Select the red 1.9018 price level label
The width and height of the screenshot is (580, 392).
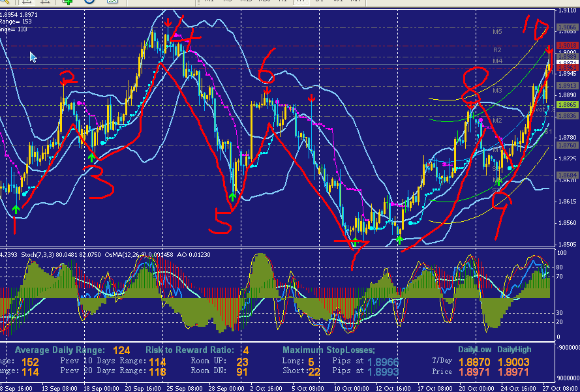567,46
